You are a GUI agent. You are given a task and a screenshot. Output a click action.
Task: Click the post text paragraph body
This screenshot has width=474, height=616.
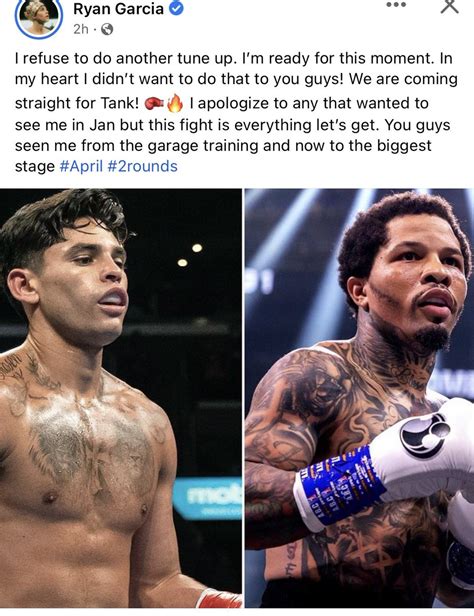pyautogui.click(x=236, y=112)
